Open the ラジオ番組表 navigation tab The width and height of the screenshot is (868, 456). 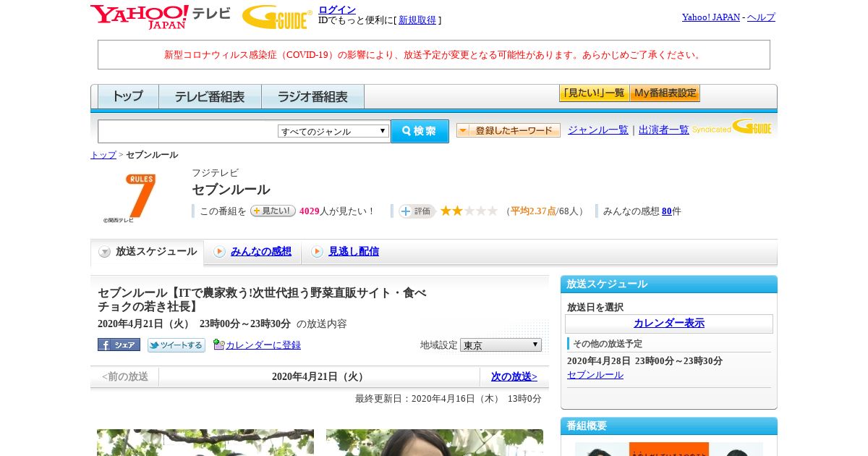312,96
